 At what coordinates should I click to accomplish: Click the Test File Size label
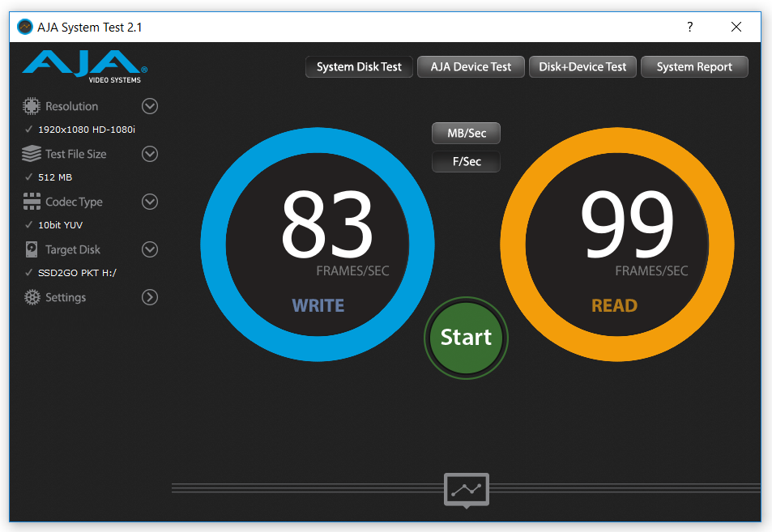(76, 154)
